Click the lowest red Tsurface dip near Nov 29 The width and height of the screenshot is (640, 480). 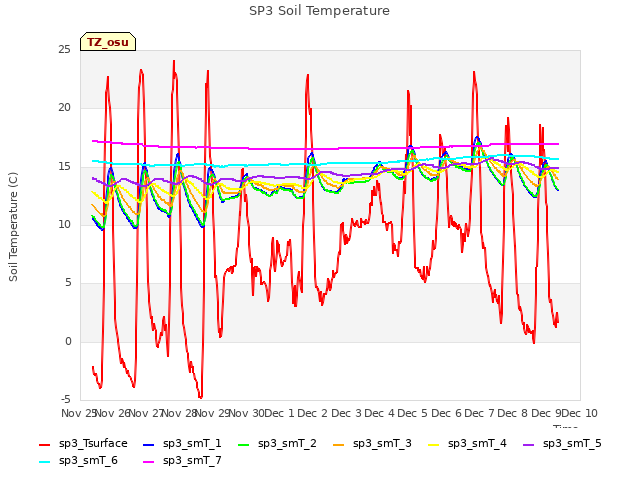(200, 397)
